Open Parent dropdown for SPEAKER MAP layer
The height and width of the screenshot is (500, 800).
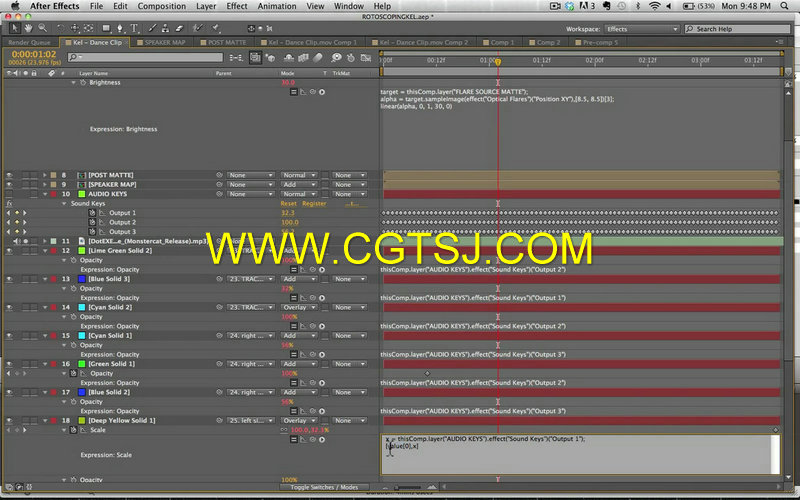pyautogui.click(x=250, y=185)
